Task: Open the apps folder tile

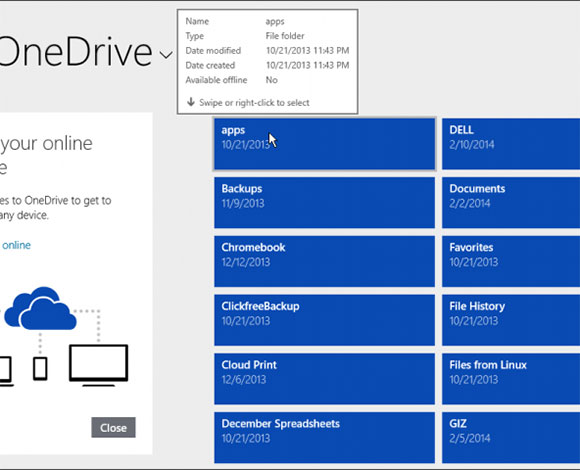Action: 324,144
